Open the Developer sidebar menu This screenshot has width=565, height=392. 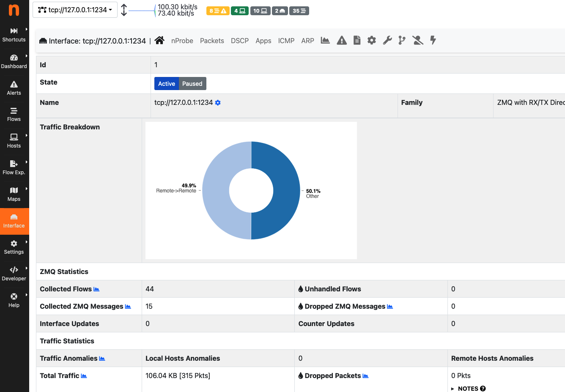click(14, 274)
